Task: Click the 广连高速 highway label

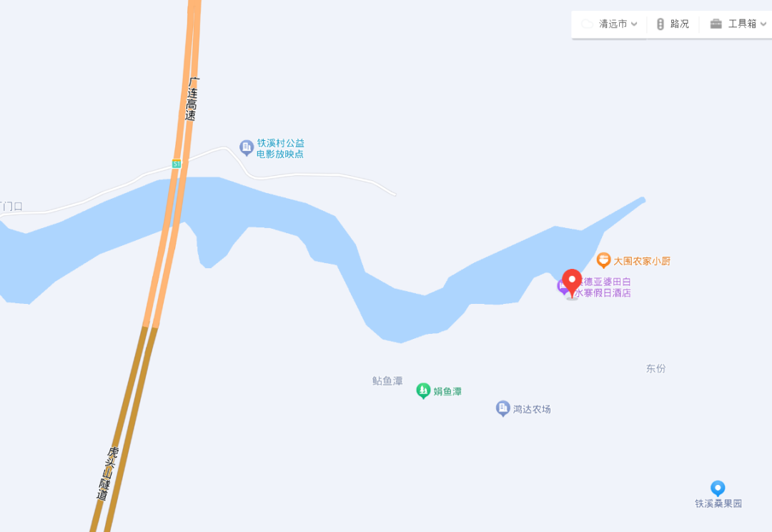Action: point(192,99)
